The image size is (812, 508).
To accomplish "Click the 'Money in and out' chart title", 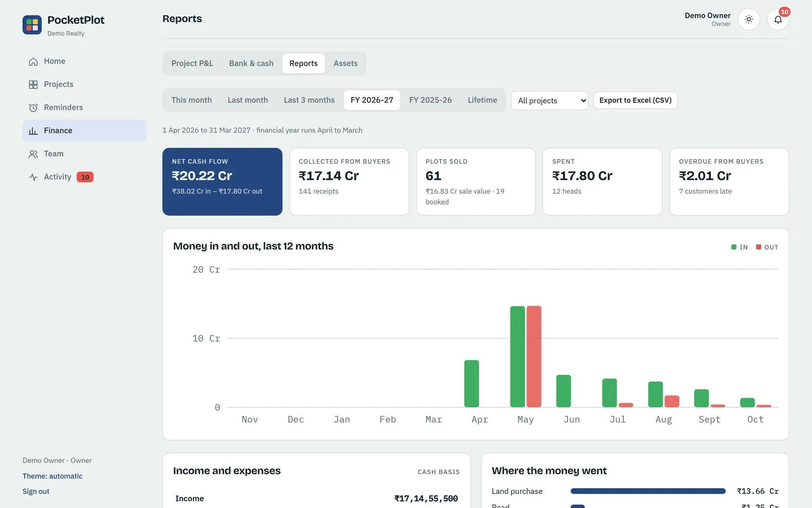I will click(253, 246).
